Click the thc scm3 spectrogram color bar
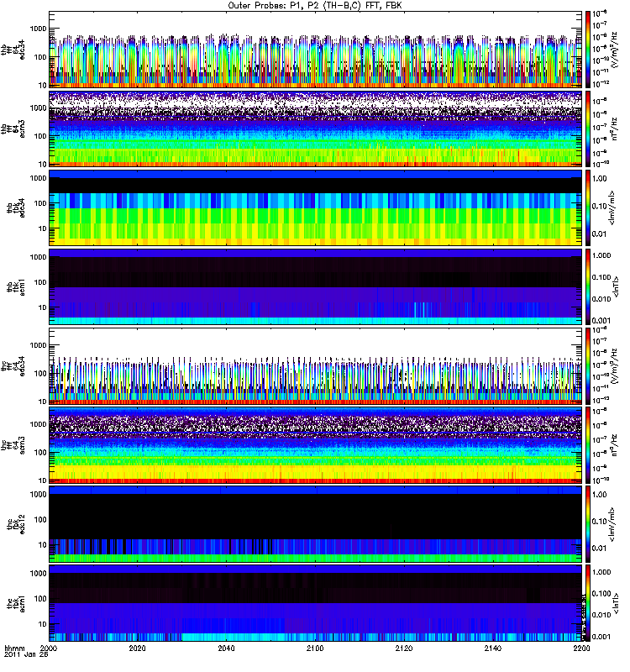 tap(588, 445)
